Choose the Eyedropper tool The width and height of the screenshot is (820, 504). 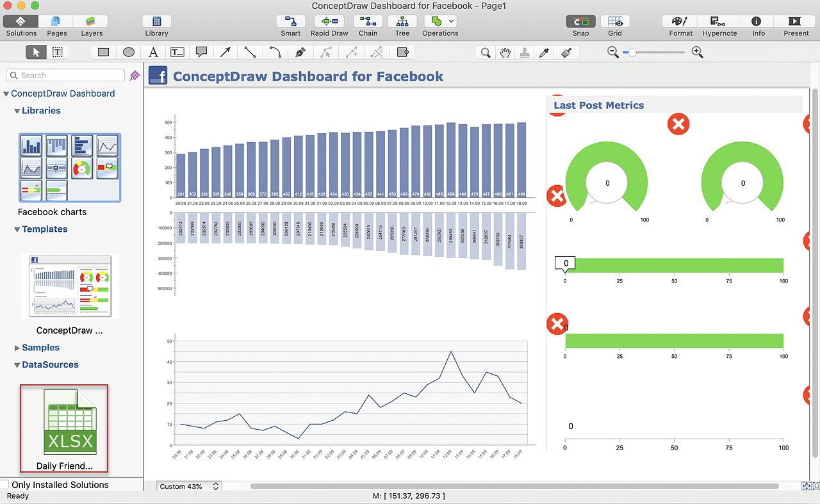point(545,53)
